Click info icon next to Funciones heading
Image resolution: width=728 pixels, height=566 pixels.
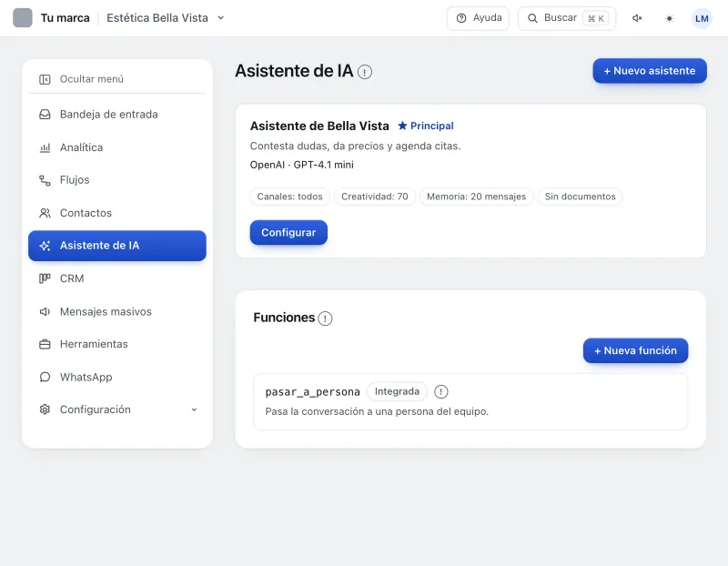tap(325, 318)
